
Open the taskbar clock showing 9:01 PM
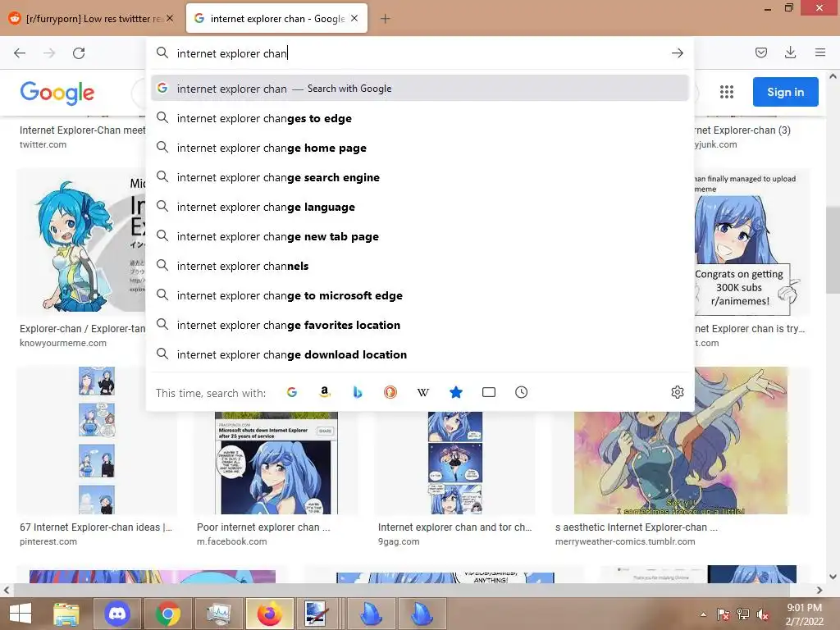[805, 614]
